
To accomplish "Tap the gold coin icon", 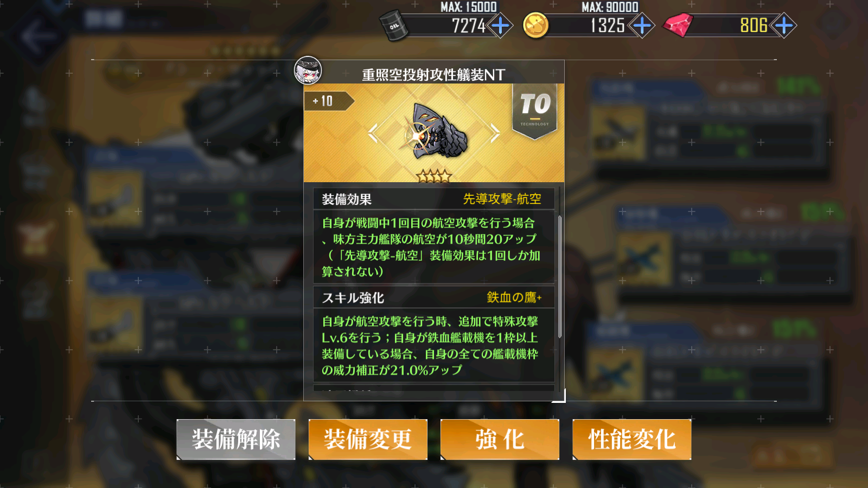I will pos(535,25).
